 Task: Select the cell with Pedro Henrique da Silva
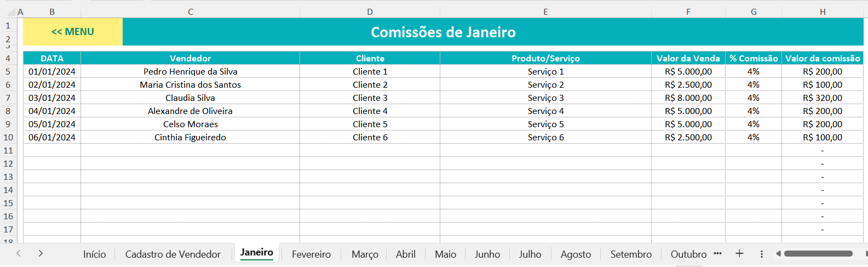(x=190, y=71)
